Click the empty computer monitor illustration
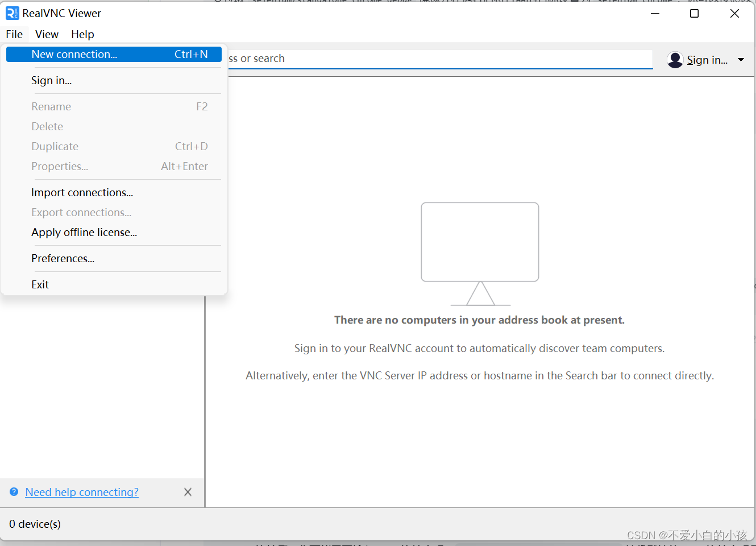The image size is (756, 546). point(480,254)
